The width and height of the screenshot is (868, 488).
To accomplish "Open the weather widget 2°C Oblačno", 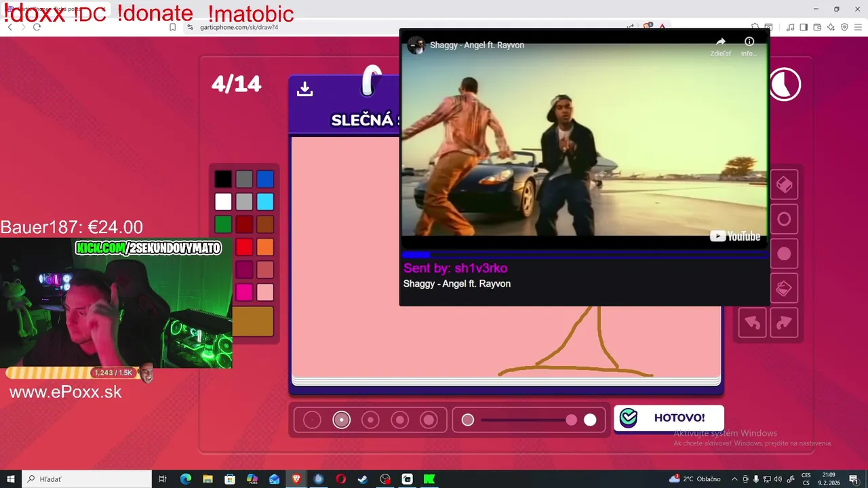I will (695, 479).
